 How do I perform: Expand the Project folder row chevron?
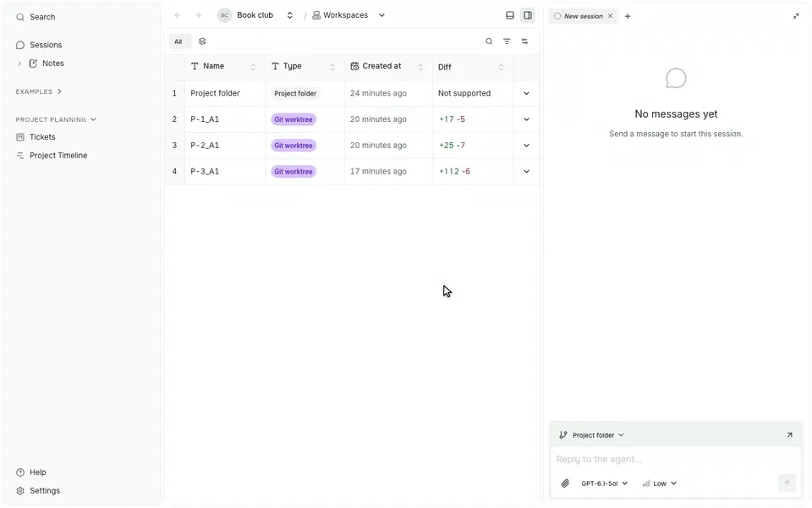point(526,93)
